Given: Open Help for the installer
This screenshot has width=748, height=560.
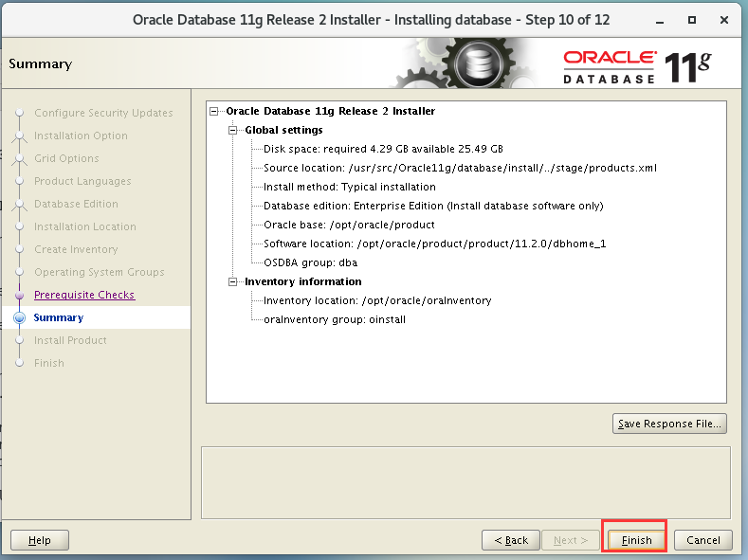Looking at the screenshot, I should pos(40,540).
